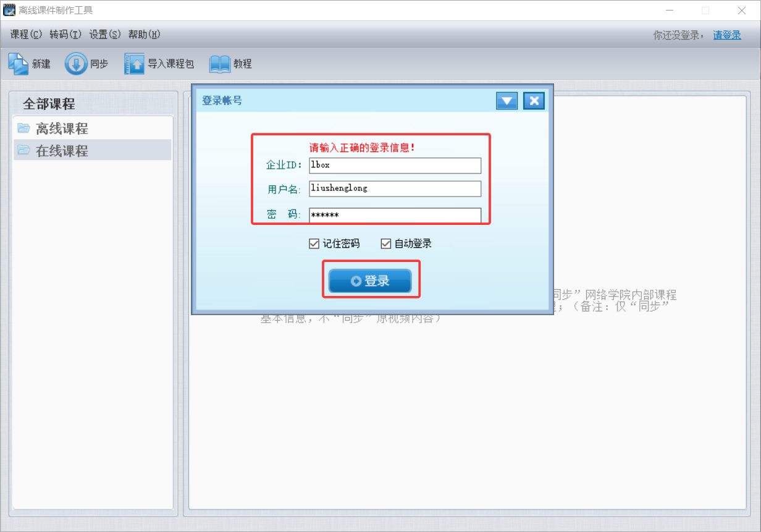Click the Enterprise ID (企业ID) input field
The image size is (761, 532).
395,166
